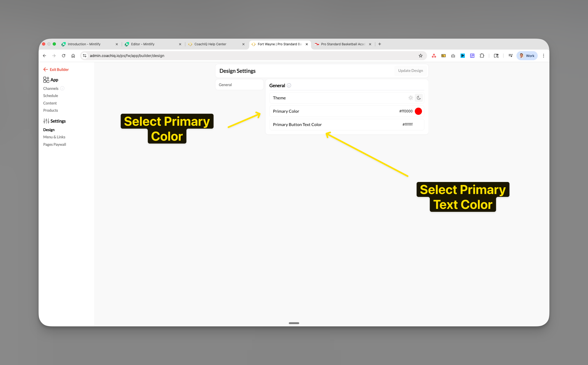Screen dimensions: 588x365
Task: Select the dark theme moon icon
Action: (419, 98)
